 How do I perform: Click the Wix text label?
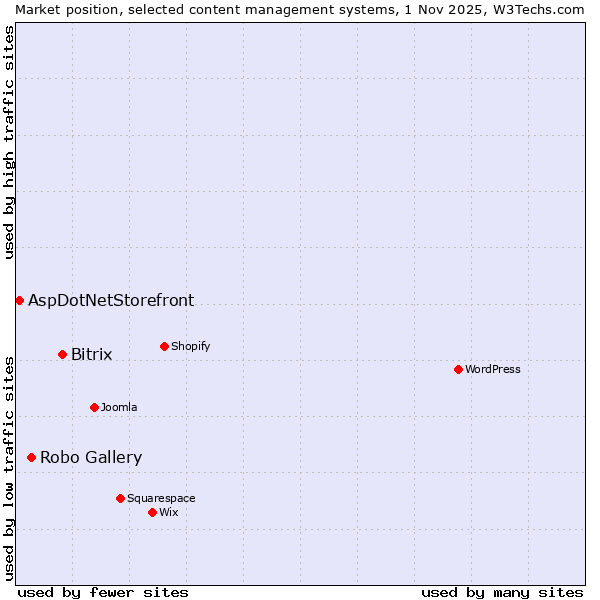168,512
